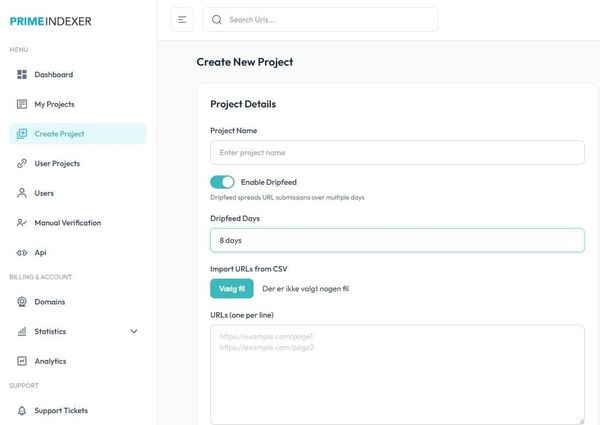The image size is (600, 425).
Task: Click the Dripfeed spreads URL submissions hint
Action: coord(287,197)
